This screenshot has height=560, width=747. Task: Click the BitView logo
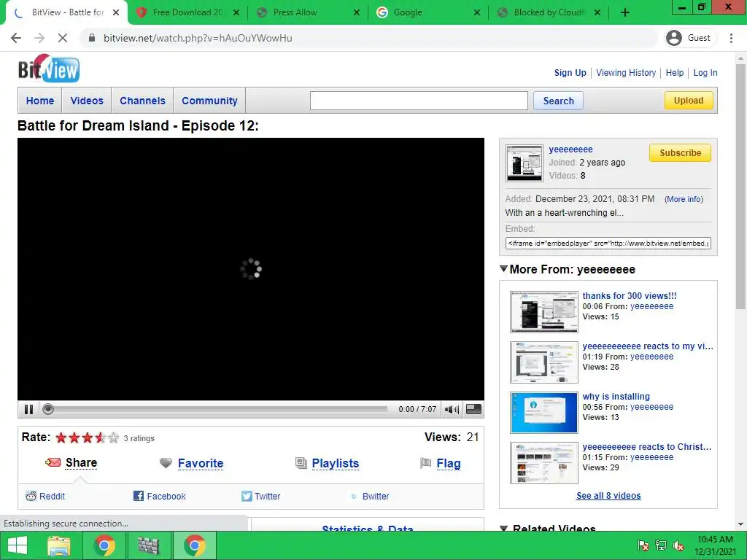coord(49,69)
